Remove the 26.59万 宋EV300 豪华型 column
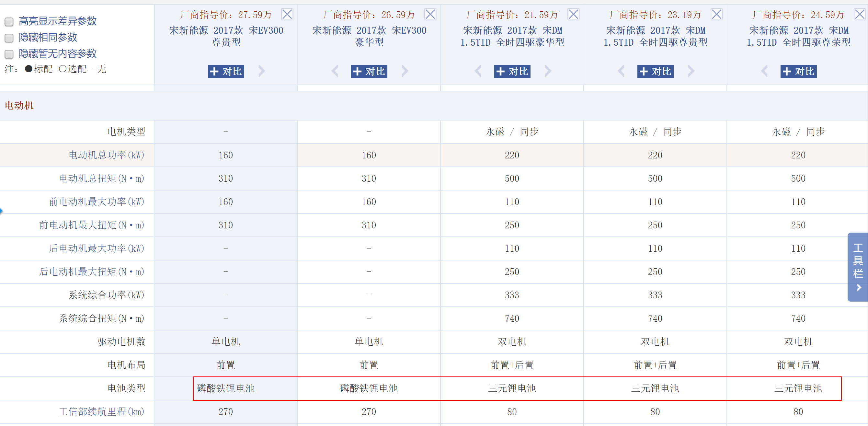 pos(430,15)
